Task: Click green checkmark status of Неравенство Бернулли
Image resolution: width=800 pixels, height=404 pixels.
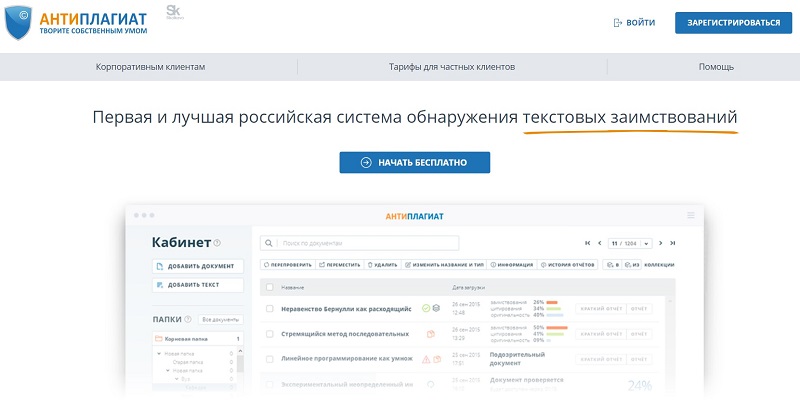Action: coord(426,308)
